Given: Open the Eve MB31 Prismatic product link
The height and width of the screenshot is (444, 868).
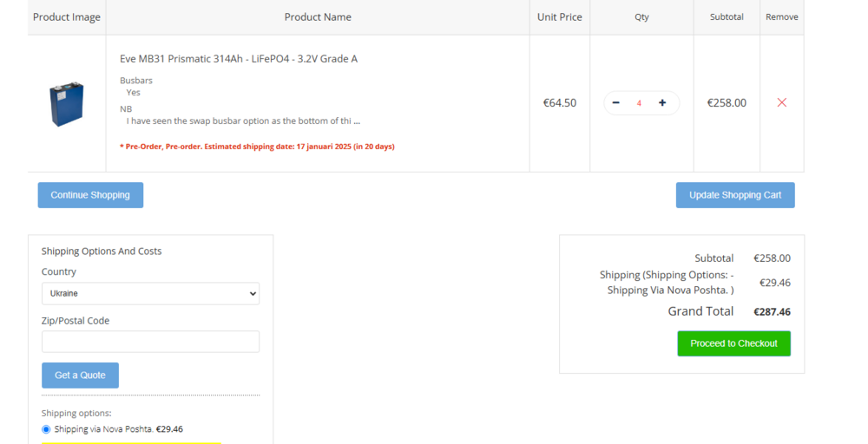Looking at the screenshot, I should click(239, 59).
